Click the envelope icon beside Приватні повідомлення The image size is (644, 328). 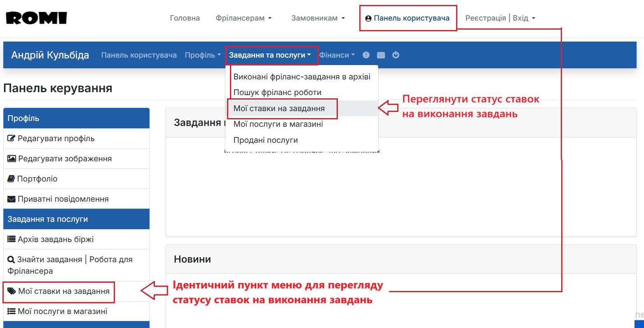(x=11, y=198)
